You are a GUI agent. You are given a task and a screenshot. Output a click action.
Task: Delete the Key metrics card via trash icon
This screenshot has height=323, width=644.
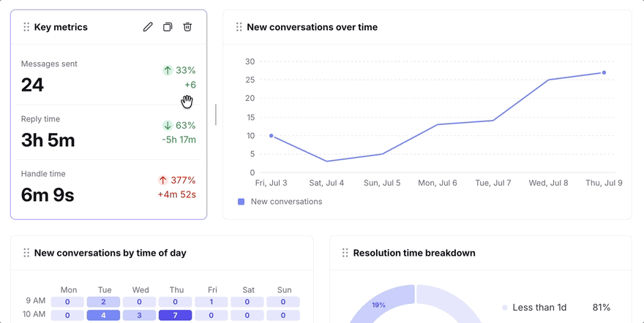tap(187, 27)
